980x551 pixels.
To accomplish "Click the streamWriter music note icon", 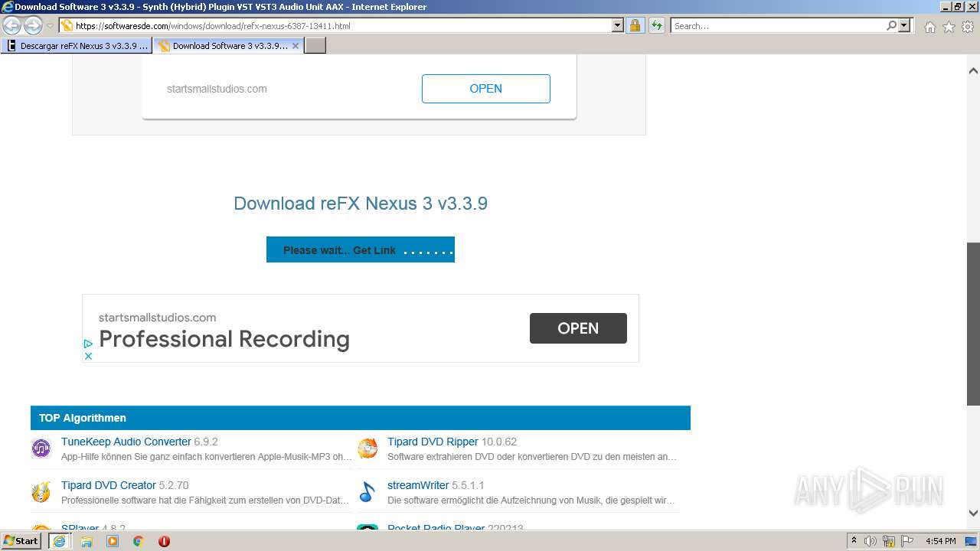I will pos(367,492).
